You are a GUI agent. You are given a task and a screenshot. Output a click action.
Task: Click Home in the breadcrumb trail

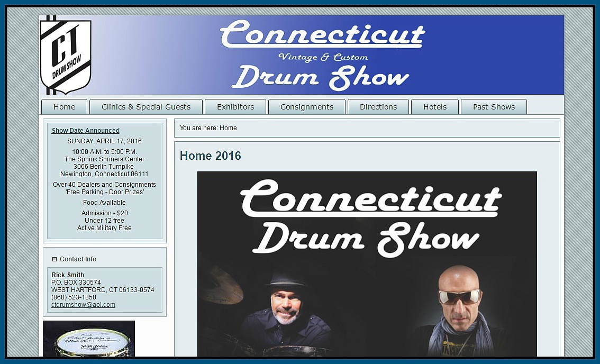pos(228,128)
